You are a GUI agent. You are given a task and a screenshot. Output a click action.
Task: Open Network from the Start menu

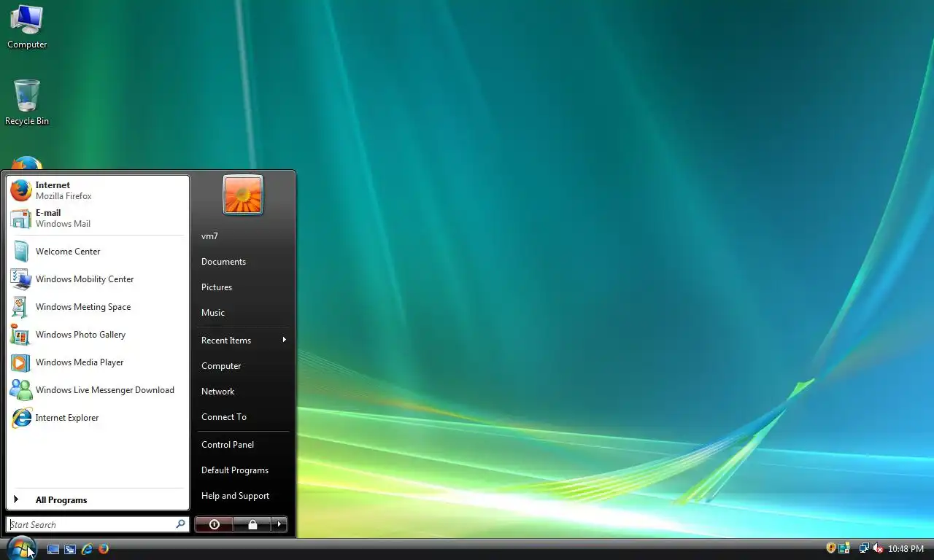243,392
